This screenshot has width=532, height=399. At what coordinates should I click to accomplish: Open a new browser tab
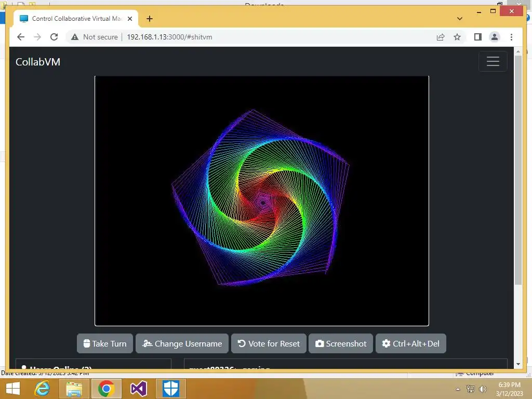click(x=149, y=19)
